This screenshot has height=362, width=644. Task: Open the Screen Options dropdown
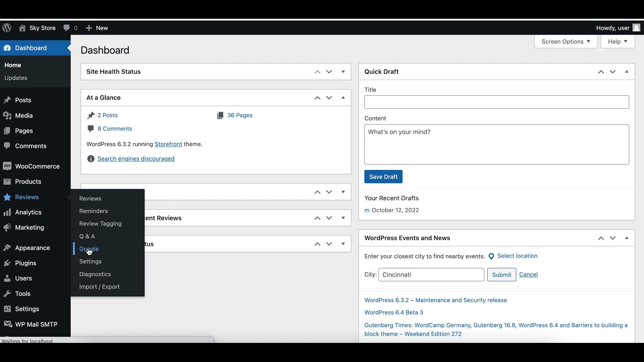[x=566, y=42]
